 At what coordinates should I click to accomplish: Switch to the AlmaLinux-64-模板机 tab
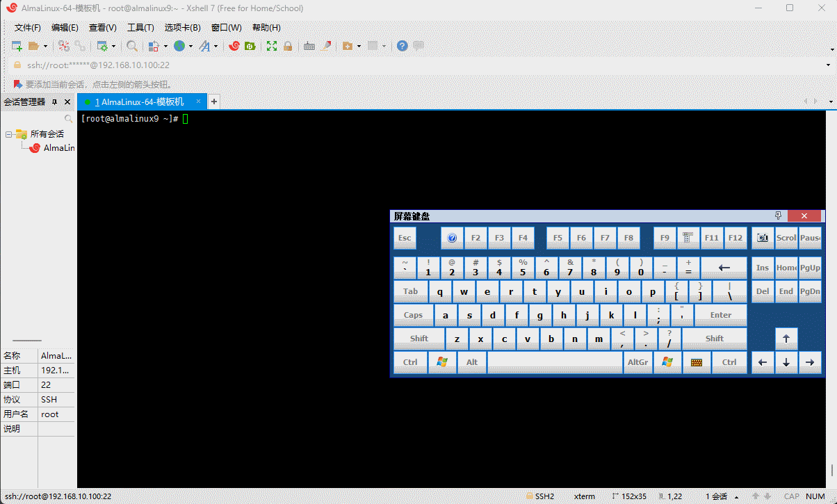pyautogui.click(x=140, y=102)
